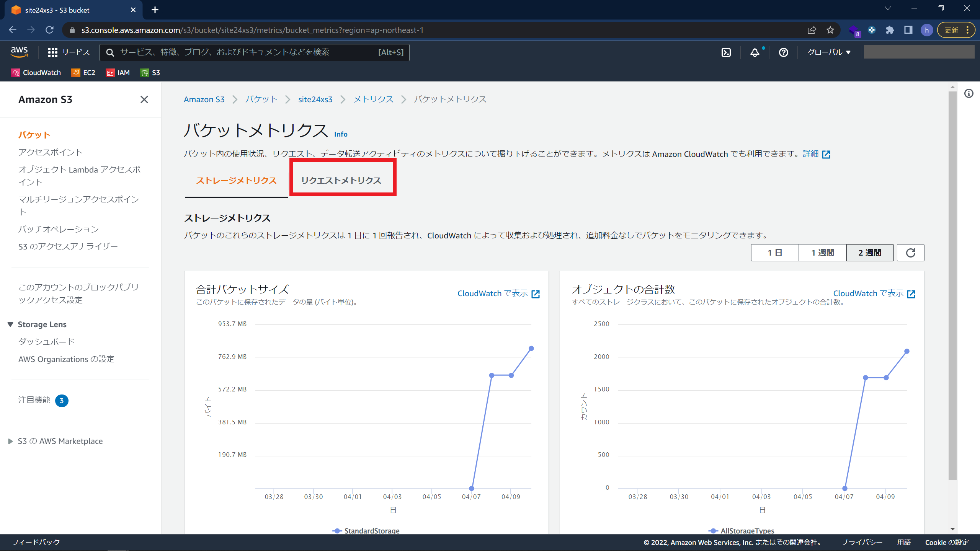Select the 2 週間 time range

point(870,253)
